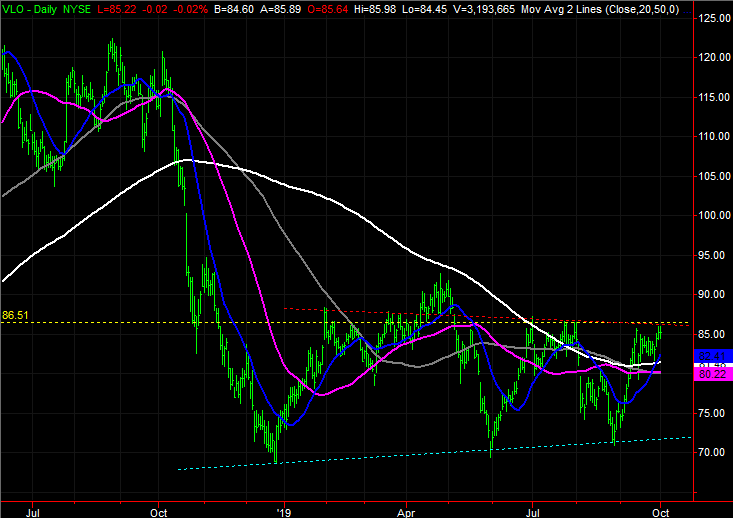Click the blue 82.41 moving average tag

pos(712,356)
